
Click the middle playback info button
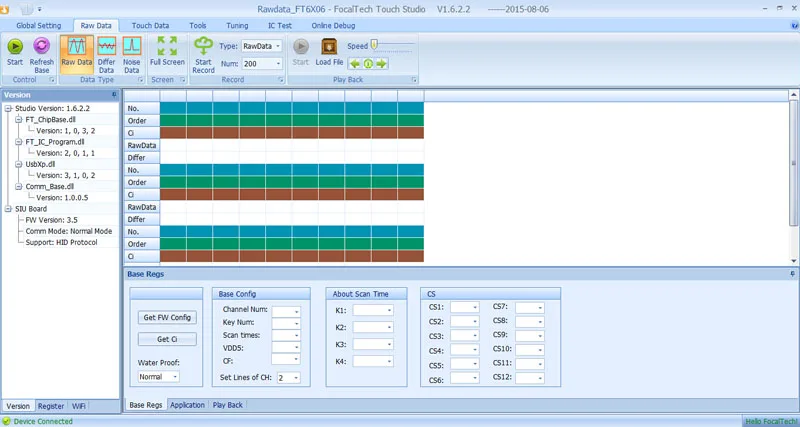click(x=368, y=64)
